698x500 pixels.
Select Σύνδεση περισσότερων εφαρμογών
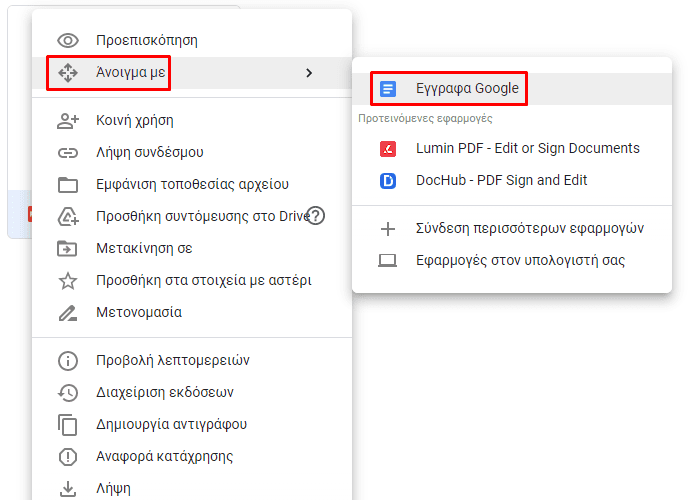click(x=512, y=228)
